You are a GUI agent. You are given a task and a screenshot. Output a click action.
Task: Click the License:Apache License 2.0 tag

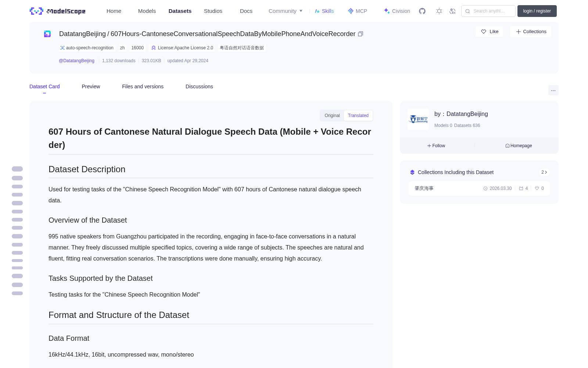point(182,48)
